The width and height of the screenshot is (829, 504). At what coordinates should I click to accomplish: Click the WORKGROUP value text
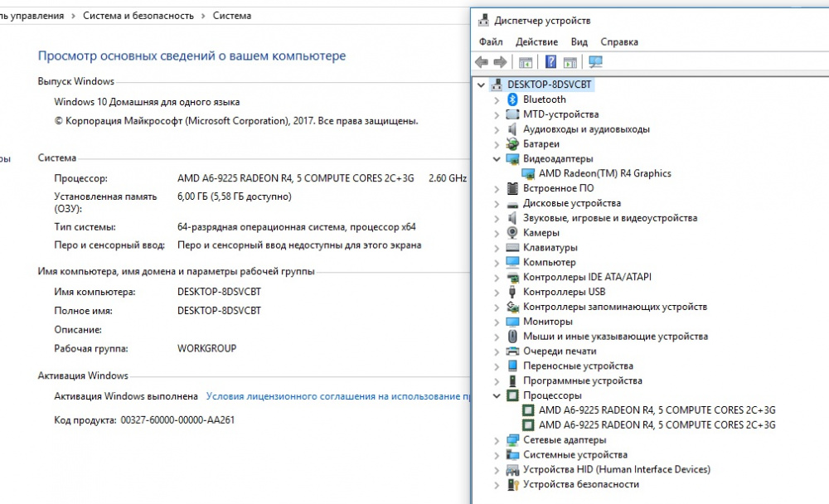pos(206,348)
